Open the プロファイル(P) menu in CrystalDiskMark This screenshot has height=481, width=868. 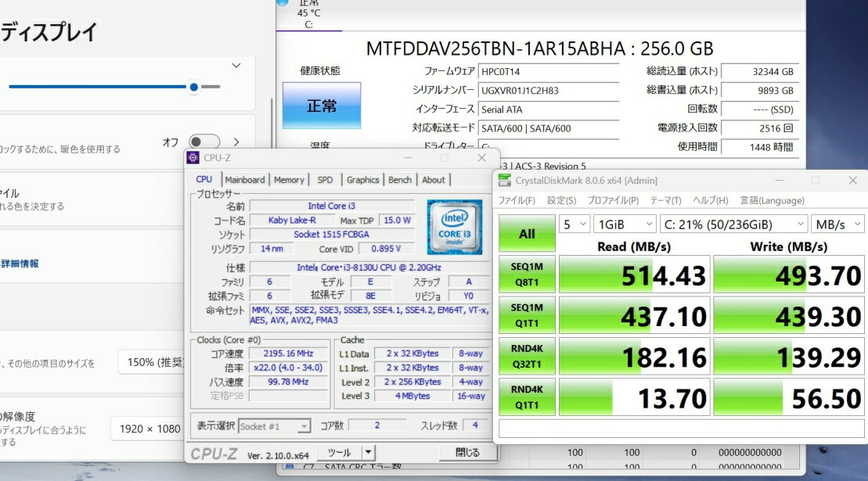click(x=613, y=200)
